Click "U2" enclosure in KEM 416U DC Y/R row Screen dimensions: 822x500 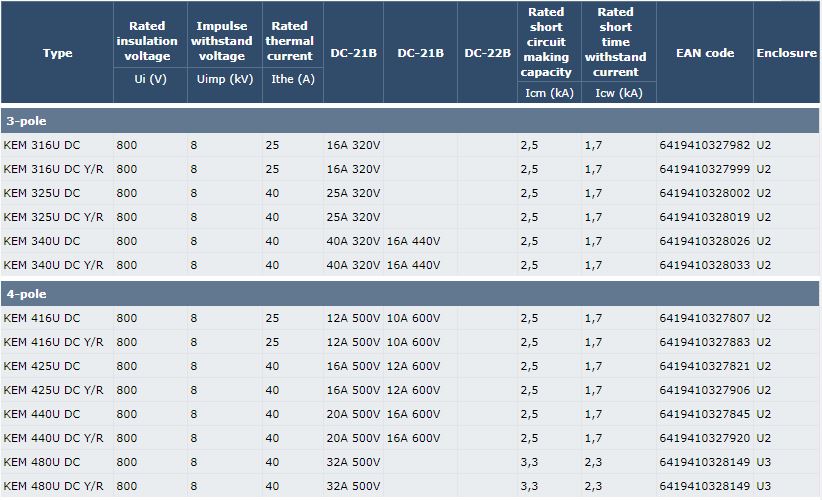pos(763,342)
